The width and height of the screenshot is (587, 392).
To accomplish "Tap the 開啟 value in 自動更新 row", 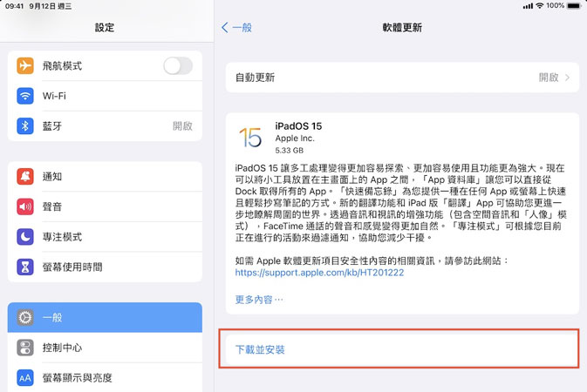I will pyautogui.click(x=549, y=78).
